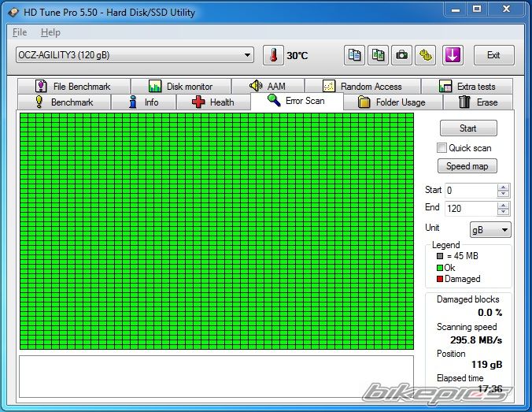The height and width of the screenshot is (412, 532).
Task: Increase the Start value with up arrow
Action: click(504, 187)
